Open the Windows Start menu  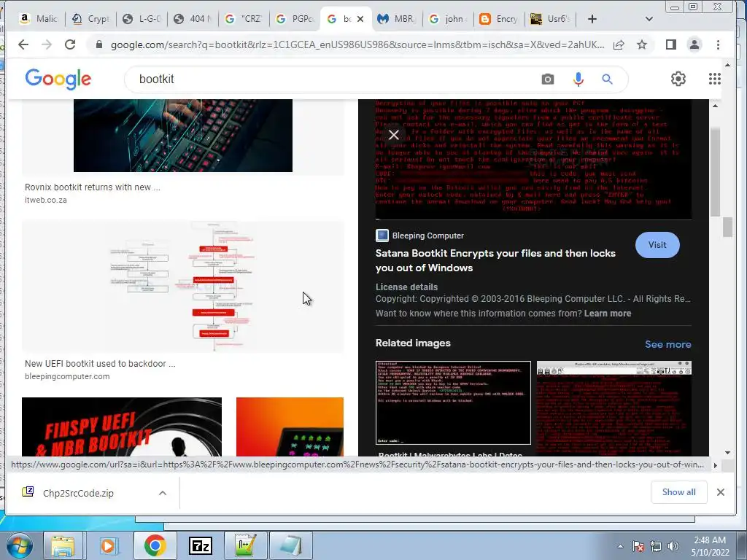click(18, 545)
